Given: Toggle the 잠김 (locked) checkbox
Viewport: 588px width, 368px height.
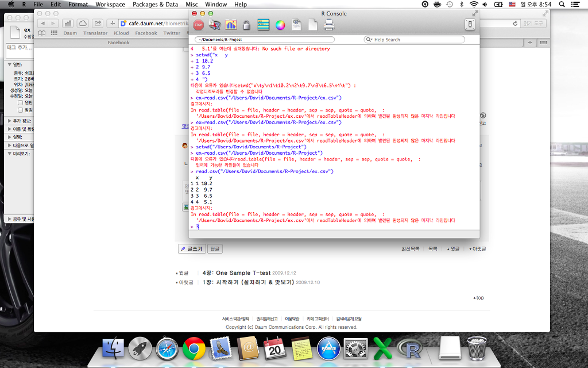Looking at the screenshot, I should (21, 109).
